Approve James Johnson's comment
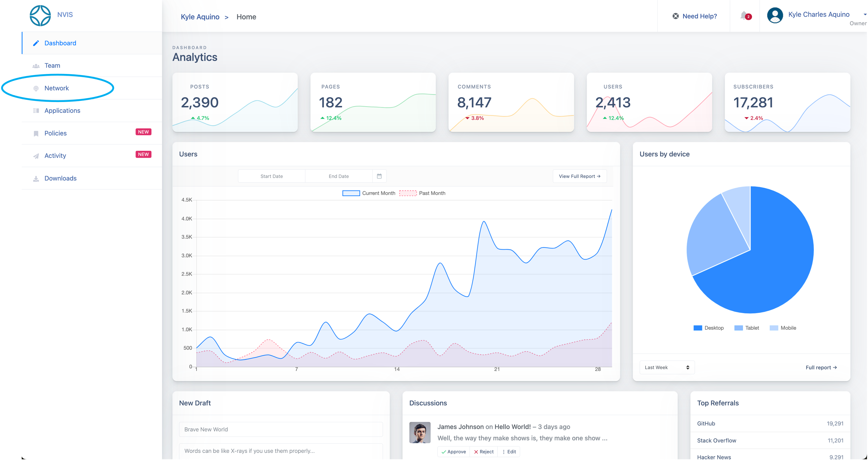The image size is (868, 460). click(454, 452)
